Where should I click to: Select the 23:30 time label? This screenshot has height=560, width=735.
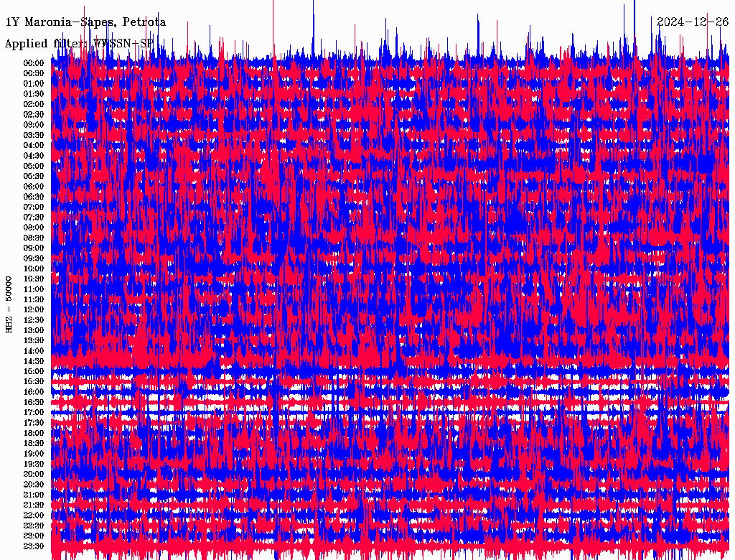coord(34,546)
